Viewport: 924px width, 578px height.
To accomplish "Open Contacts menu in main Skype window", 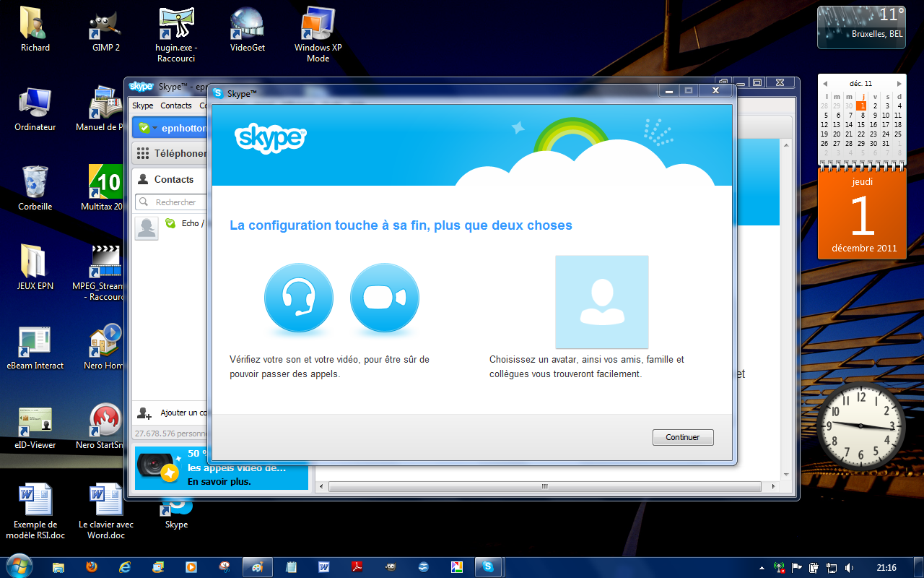I will (x=176, y=105).
